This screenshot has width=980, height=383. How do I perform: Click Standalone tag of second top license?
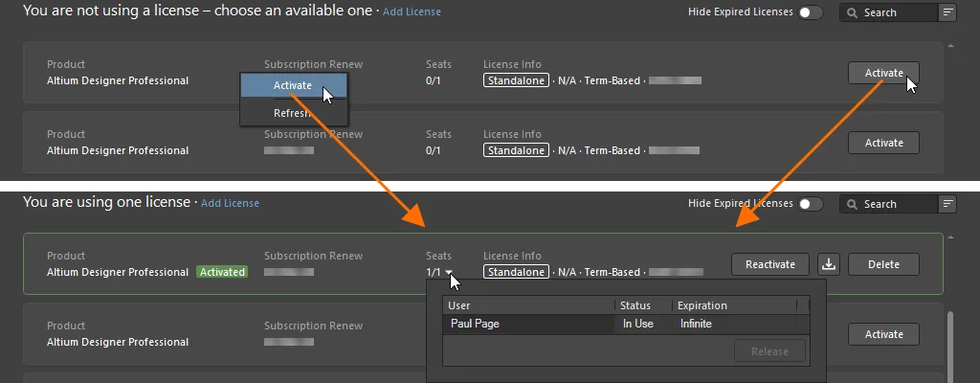[516, 150]
